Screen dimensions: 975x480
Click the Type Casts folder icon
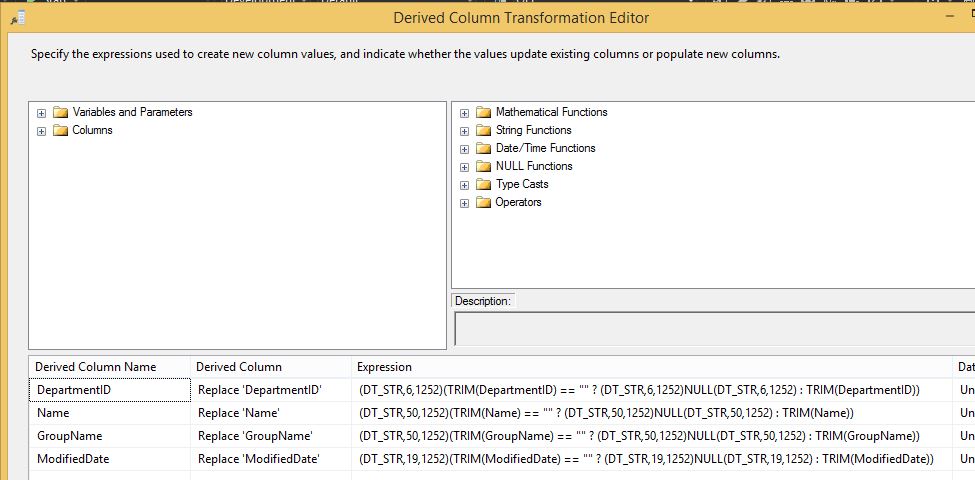tap(484, 184)
